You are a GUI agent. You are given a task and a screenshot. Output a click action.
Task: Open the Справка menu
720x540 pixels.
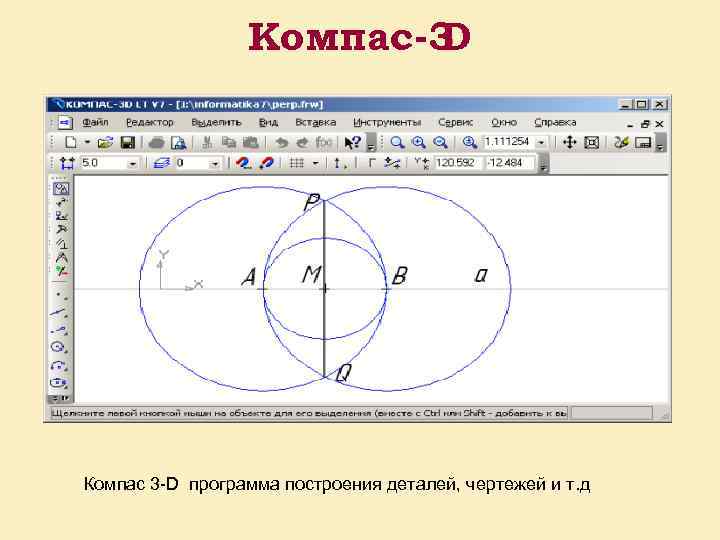pos(555,123)
